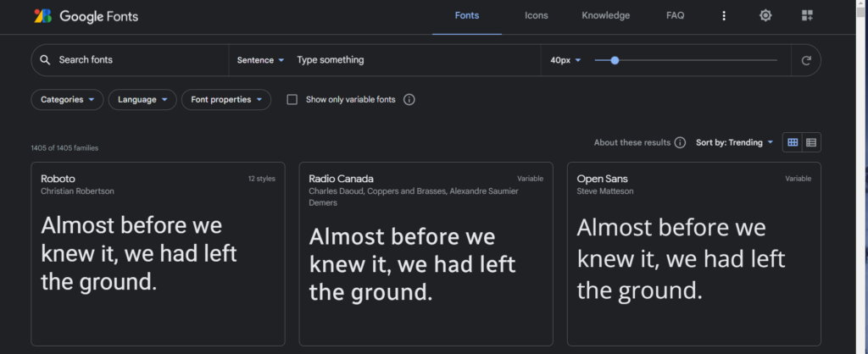Expand the Categories filter dropdown
The height and width of the screenshot is (354, 868).
(67, 100)
